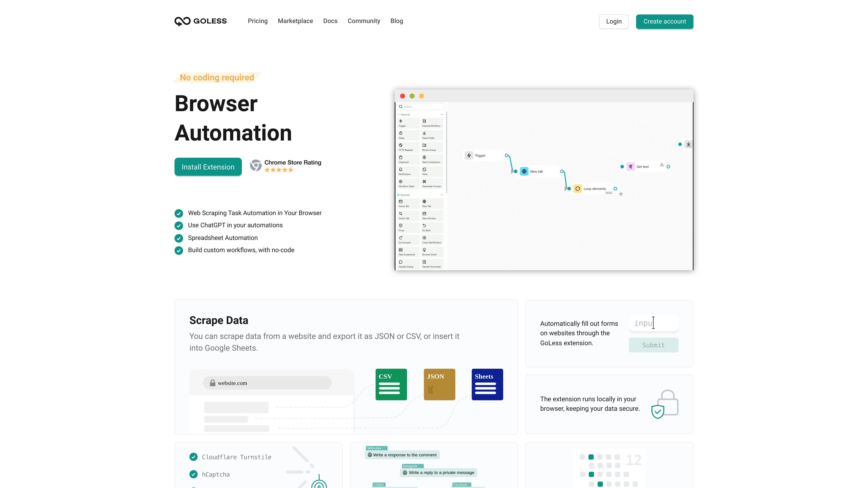Pick the Delay block in the palette
This screenshot has width=868, height=488.
pyautogui.click(x=408, y=135)
